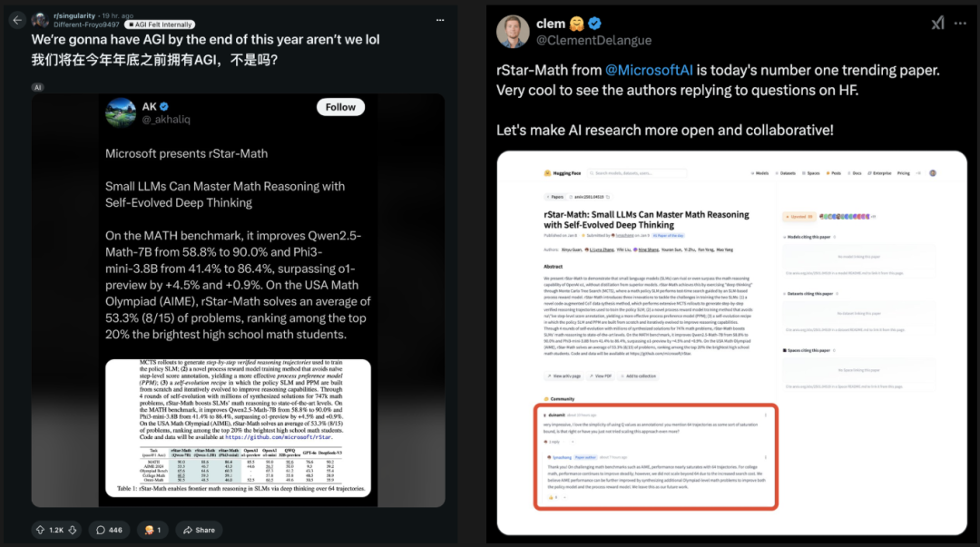Share the Reddit post

coord(200,530)
